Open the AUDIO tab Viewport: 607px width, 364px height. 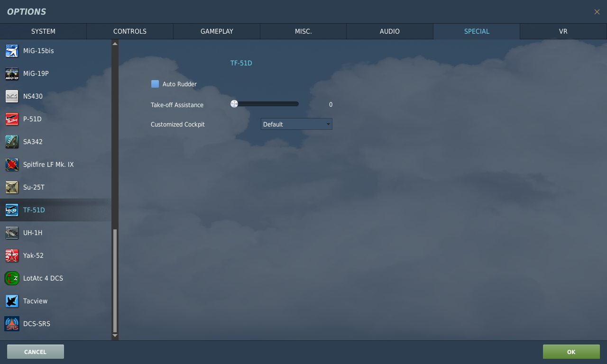pyautogui.click(x=390, y=31)
